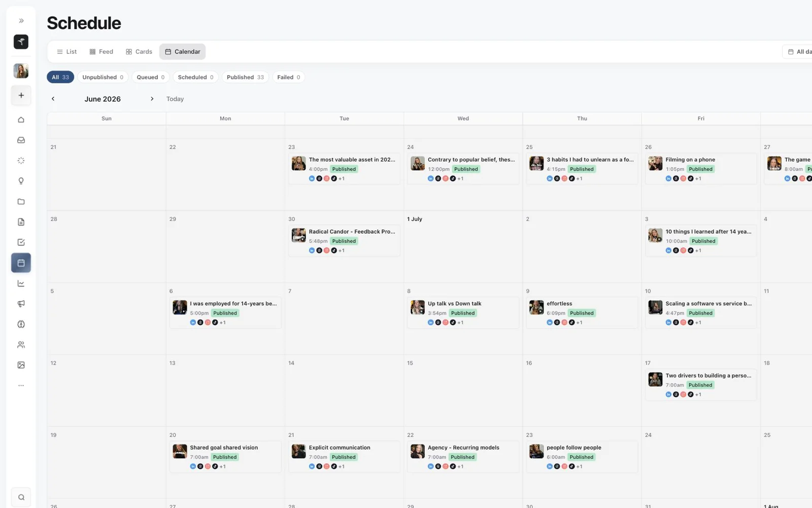Go to next month with right chevron
Viewport: 812px width, 508px height.
(152, 99)
